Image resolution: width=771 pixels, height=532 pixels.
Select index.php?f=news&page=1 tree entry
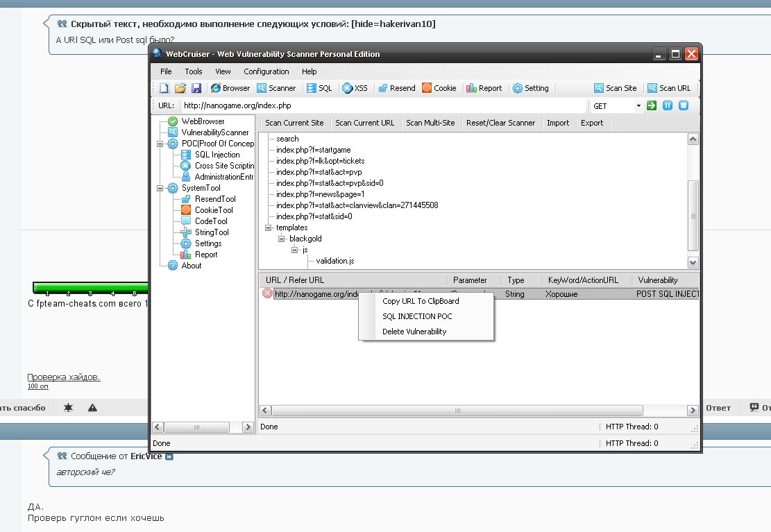[x=320, y=194]
